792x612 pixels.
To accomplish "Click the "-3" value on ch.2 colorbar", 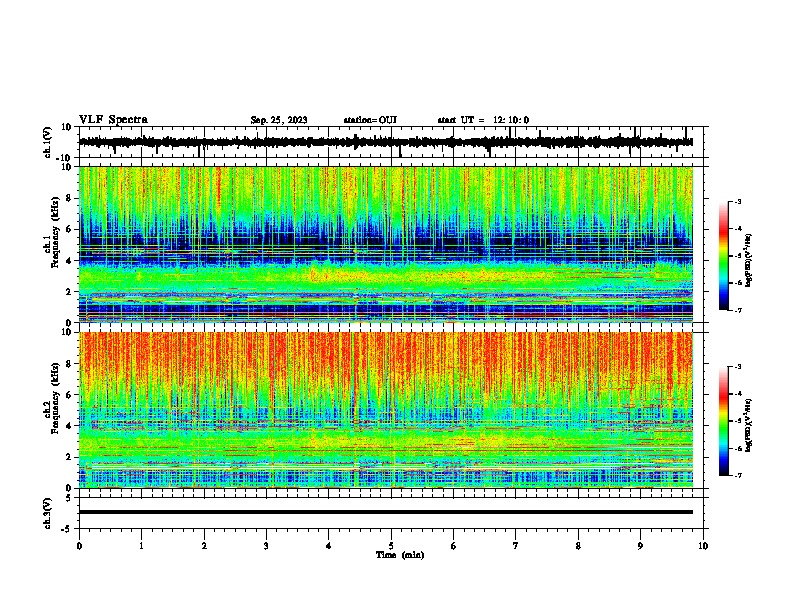I will click(x=737, y=367).
